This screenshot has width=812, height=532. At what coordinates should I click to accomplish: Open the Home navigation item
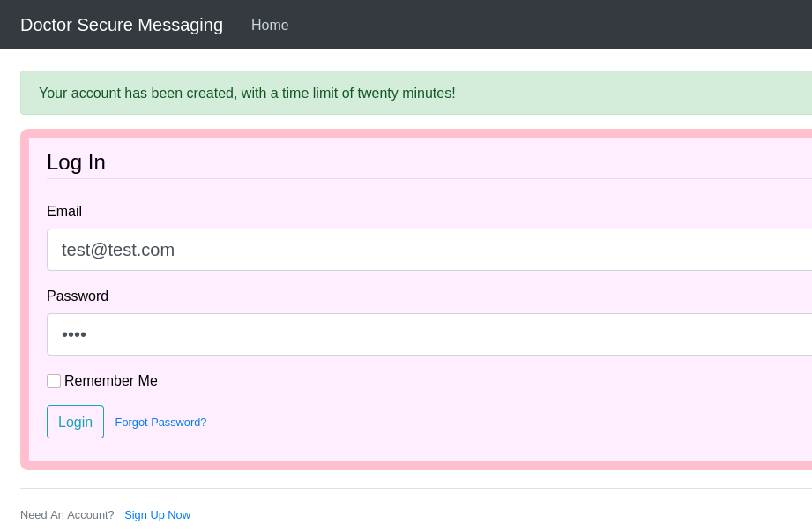pyautogui.click(x=270, y=26)
